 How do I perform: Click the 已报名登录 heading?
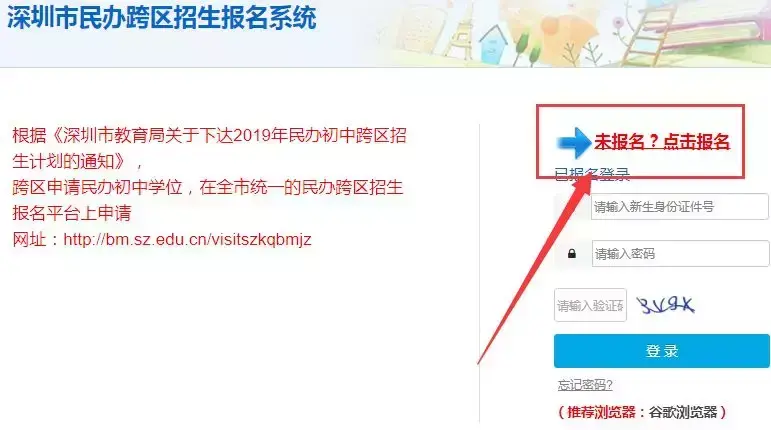tap(592, 174)
